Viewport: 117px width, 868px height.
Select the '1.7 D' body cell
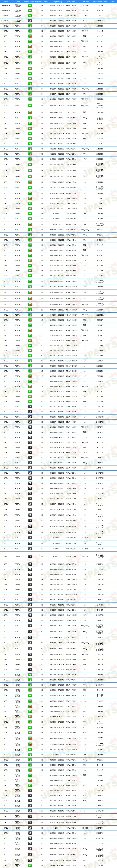point(85,21)
